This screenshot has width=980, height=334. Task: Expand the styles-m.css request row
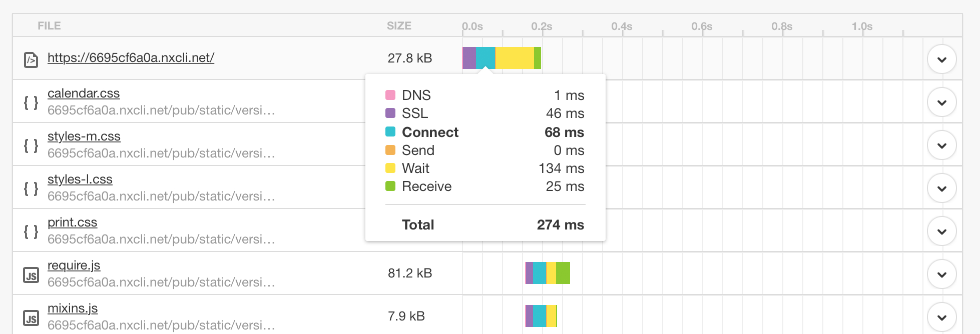pyautogui.click(x=941, y=145)
